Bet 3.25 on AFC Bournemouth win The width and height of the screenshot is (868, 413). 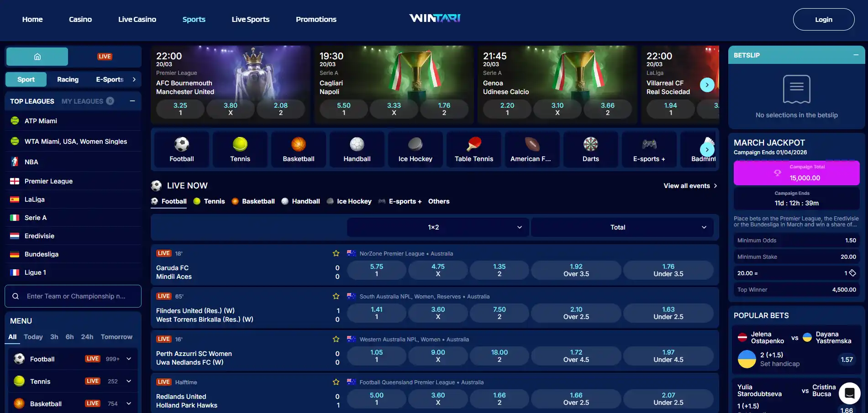coord(180,109)
